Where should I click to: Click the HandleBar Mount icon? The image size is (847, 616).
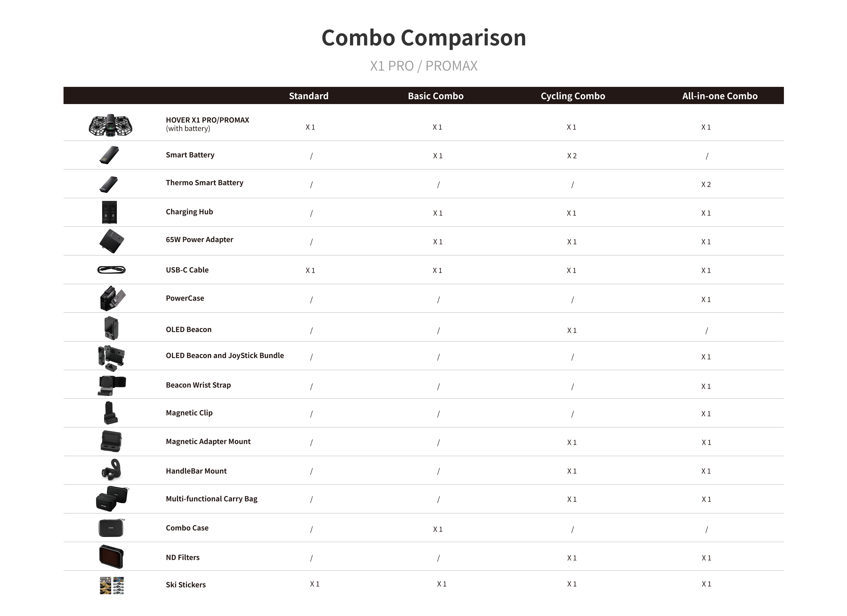tap(111, 470)
